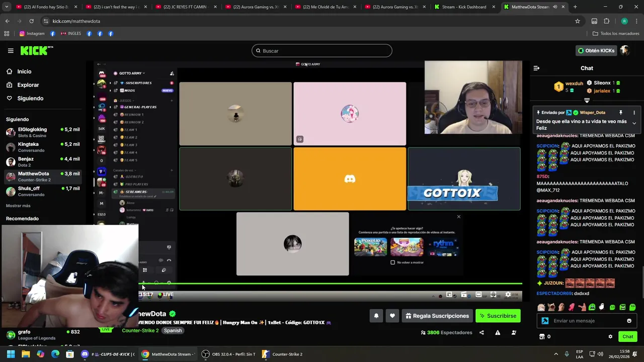This screenshot has height=362, width=644.
Task: Show hidden system tray icons chevron
Action: [x=556, y=354]
